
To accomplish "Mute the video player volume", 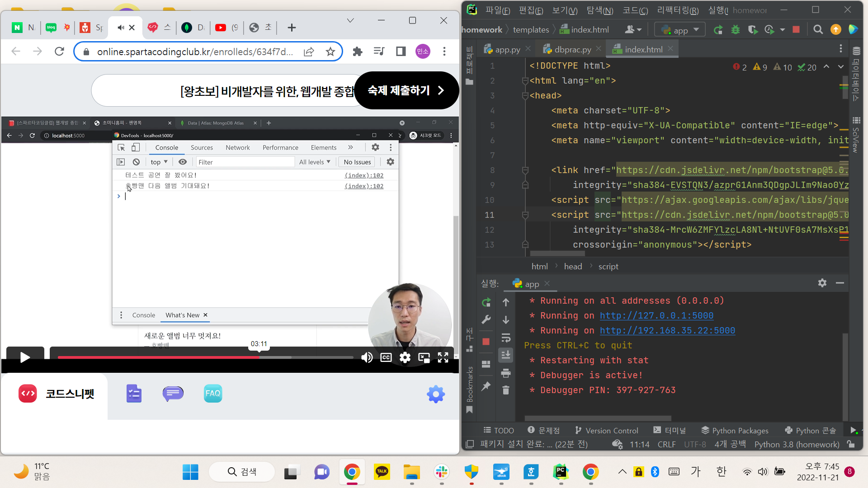I will [367, 358].
